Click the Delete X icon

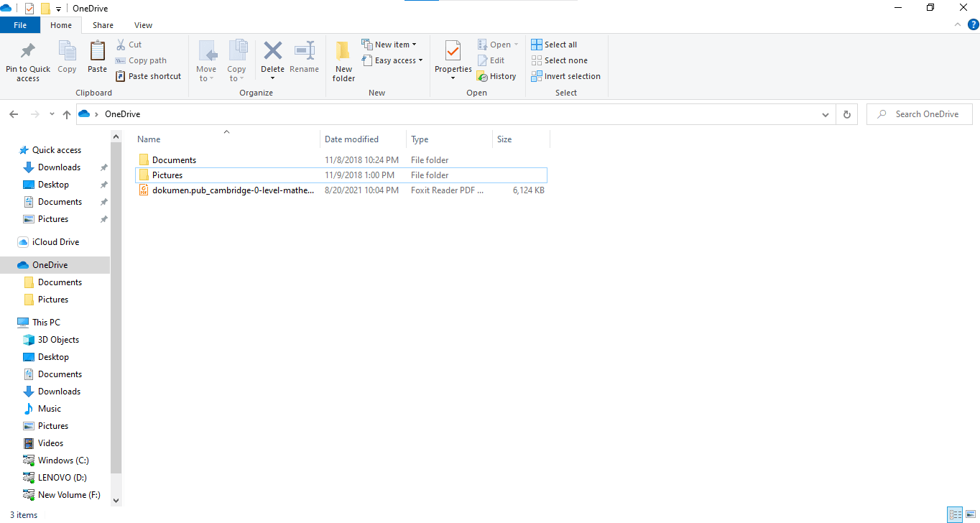click(273, 51)
